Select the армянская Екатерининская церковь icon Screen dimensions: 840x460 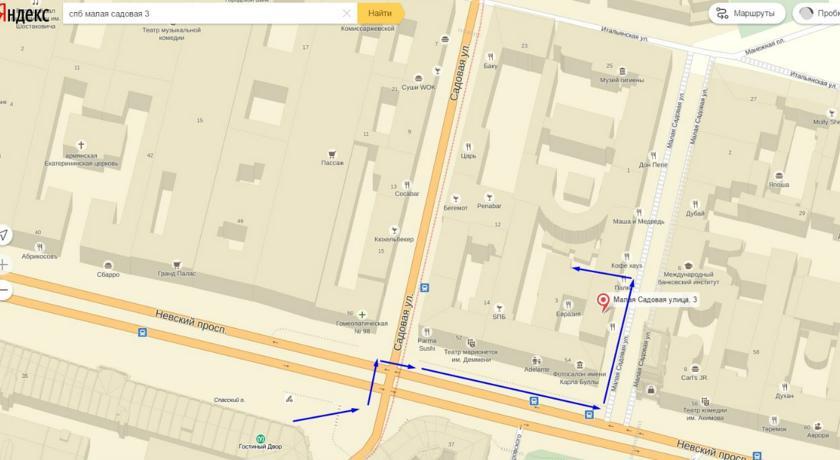pyautogui.click(x=81, y=145)
